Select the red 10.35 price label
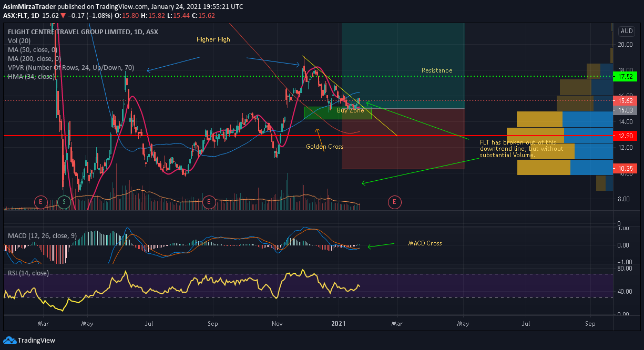 pyautogui.click(x=626, y=169)
